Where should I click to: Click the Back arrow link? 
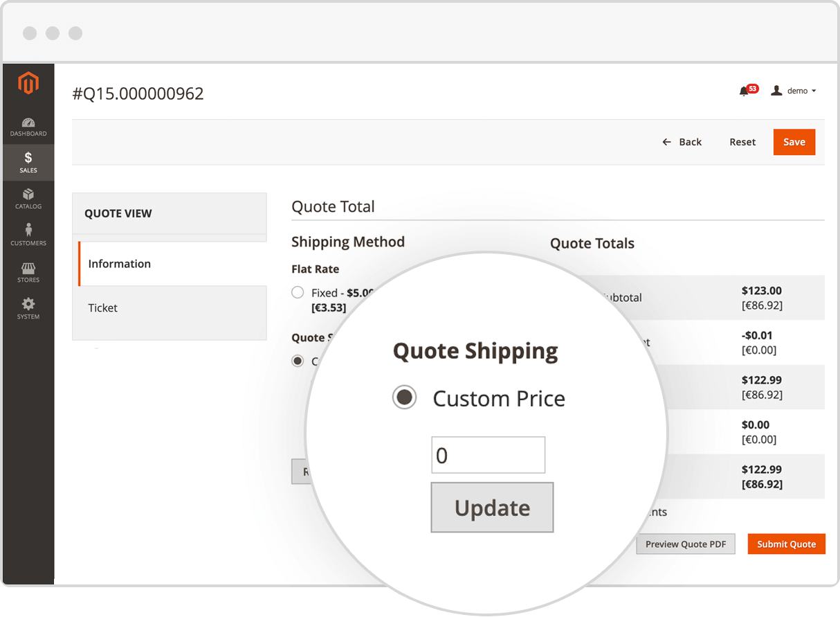point(682,142)
